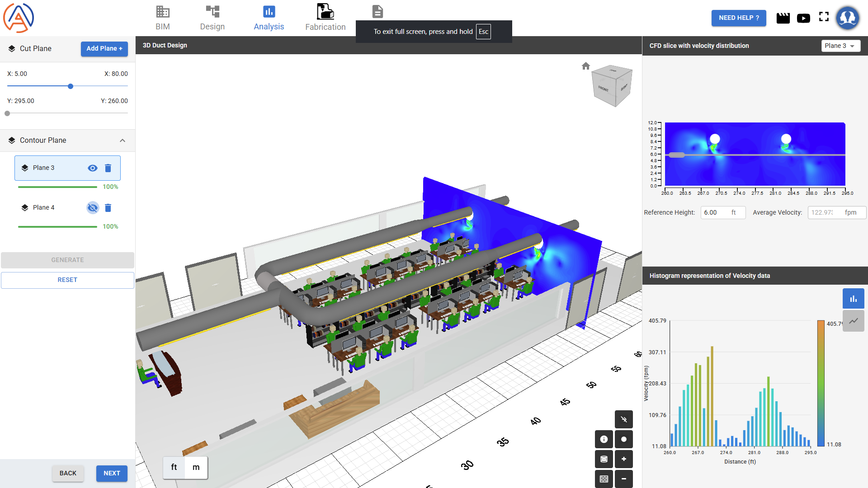Screen dimensions: 868x488
Task: Click the Add Plane + button
Action: [x=104, y=49]
